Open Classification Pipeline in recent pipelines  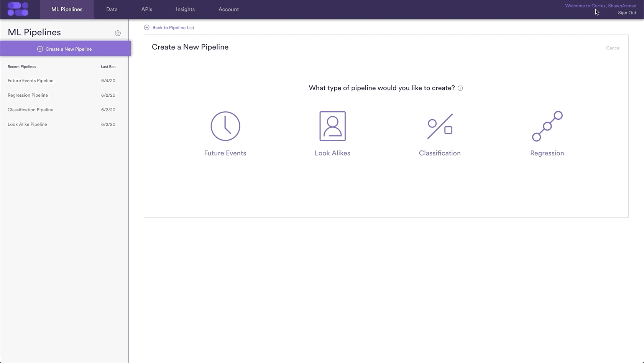click(31, 110)
